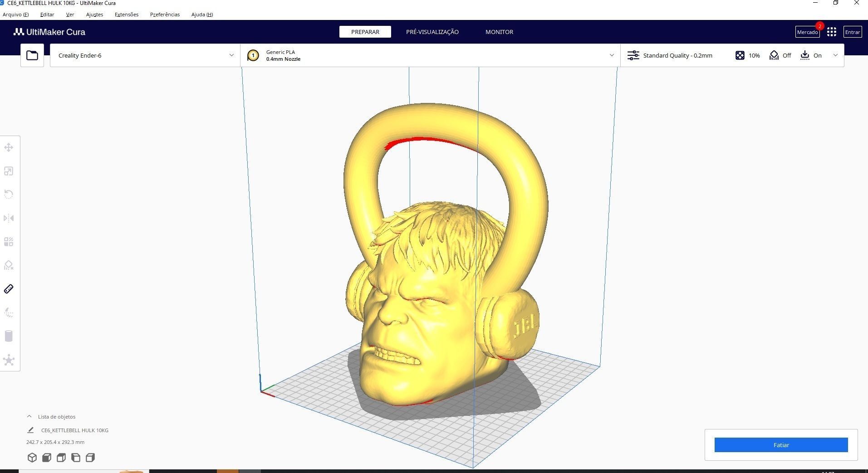Image resolution: width=868 pixels, height=473 pixels.
Task: Click the 0.4mm Nozzle label
Action: pos(283,59)
